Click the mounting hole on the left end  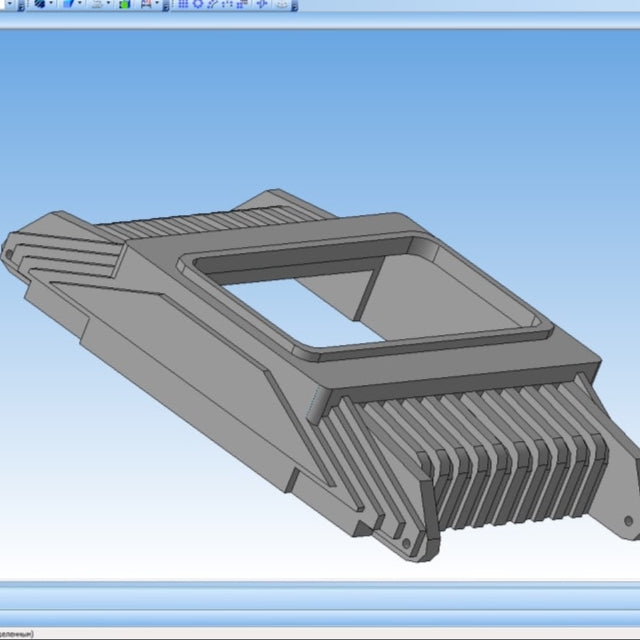coord(9,254)
